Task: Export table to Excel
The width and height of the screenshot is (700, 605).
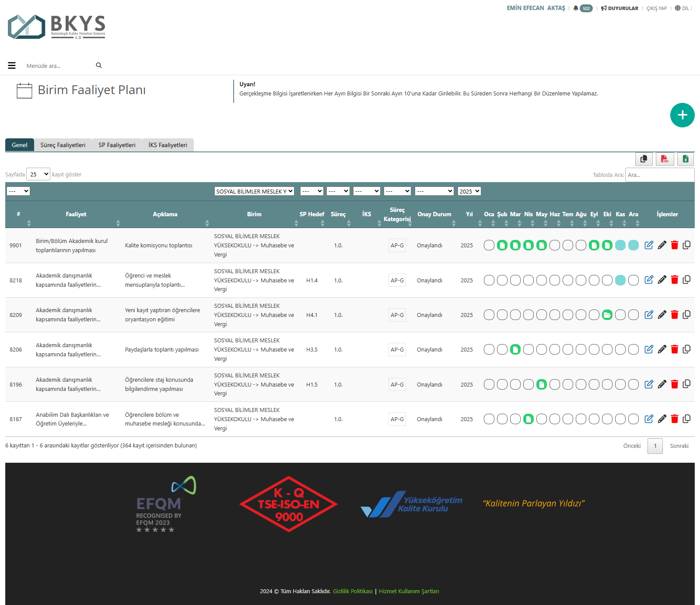Action: click(x=686, y=159)
